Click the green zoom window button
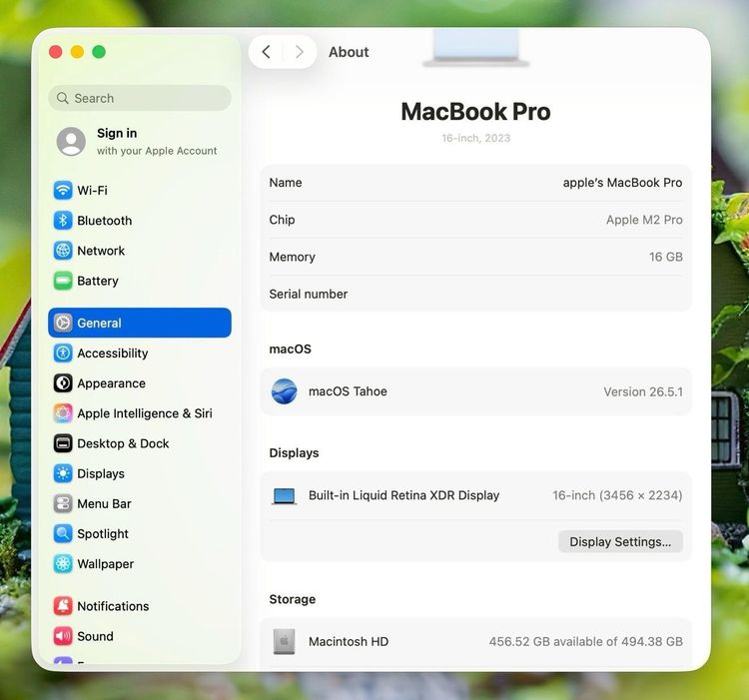Viewport: 749px width, 700px height. (x=99, y=52)
